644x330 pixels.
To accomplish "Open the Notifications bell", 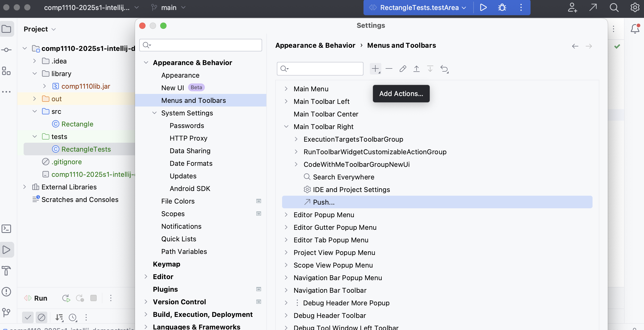I will tap(635, 29).
